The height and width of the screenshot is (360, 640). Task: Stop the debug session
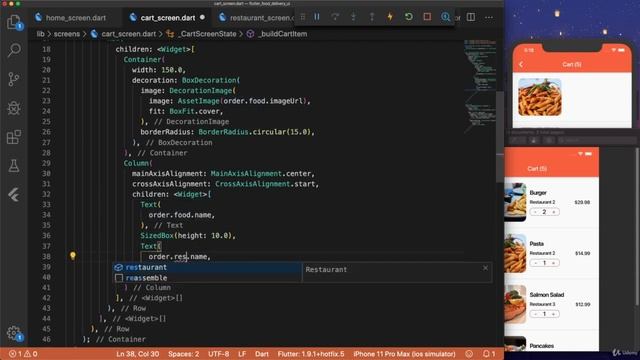point(427,17)
